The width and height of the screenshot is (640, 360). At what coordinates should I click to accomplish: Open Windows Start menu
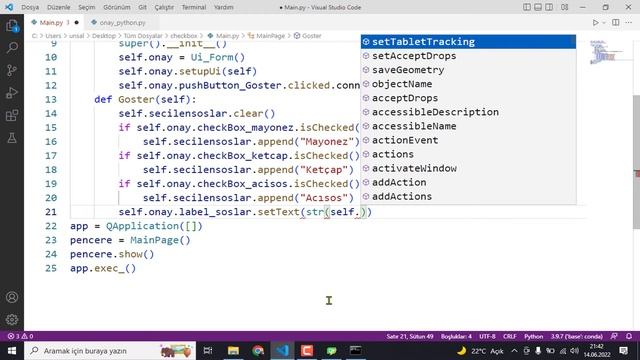coord(12,351)
